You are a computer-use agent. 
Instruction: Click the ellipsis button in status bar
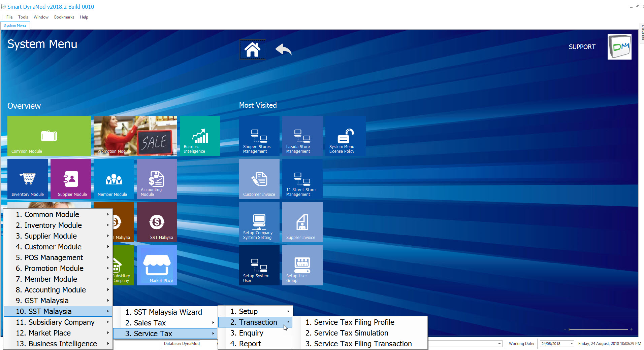499,344
